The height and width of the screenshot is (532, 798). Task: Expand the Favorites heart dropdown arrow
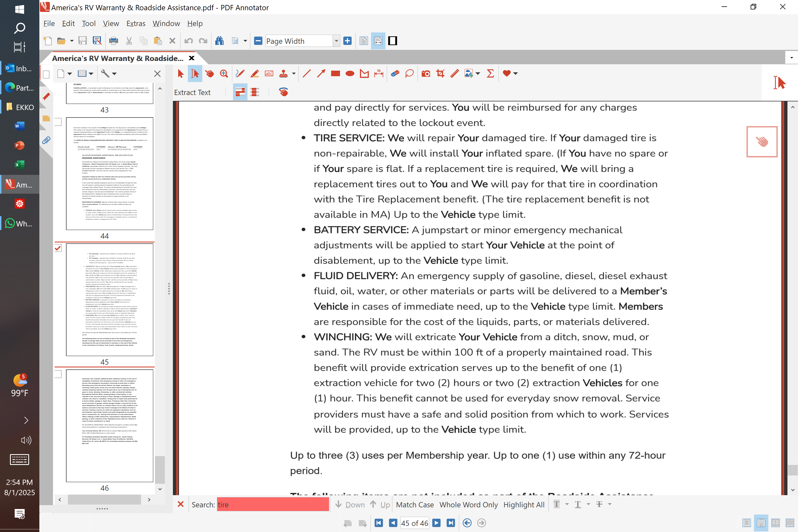(x=515, y=73)
